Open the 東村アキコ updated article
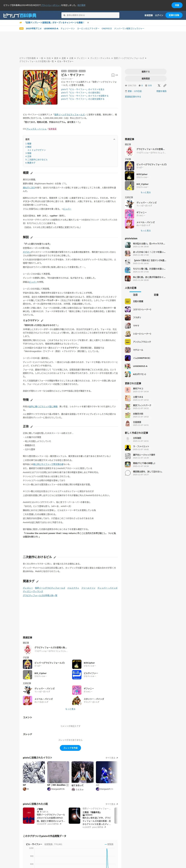Screen dimensions: 186x868 138,389
